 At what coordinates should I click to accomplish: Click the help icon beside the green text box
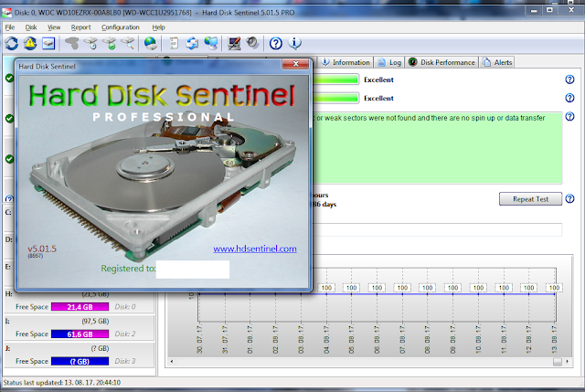click(x=569, y=116)
